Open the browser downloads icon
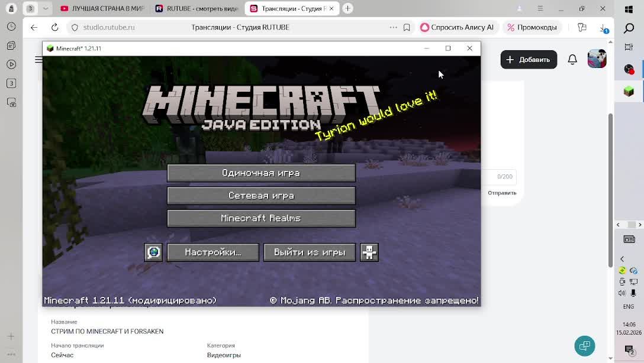Image resolution: width=644 pixels, height=363 pixels. pos(603,28)
